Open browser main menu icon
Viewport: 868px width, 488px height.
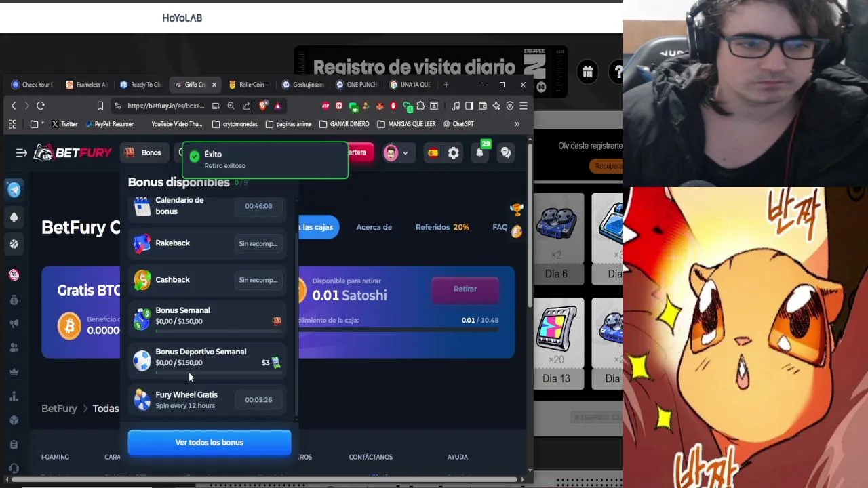pyautogui.click(x=524, y=106)
